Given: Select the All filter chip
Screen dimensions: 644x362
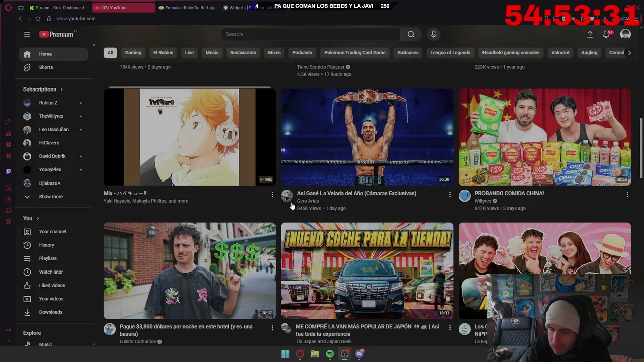Looking at the screenshot, I should 110,53.
